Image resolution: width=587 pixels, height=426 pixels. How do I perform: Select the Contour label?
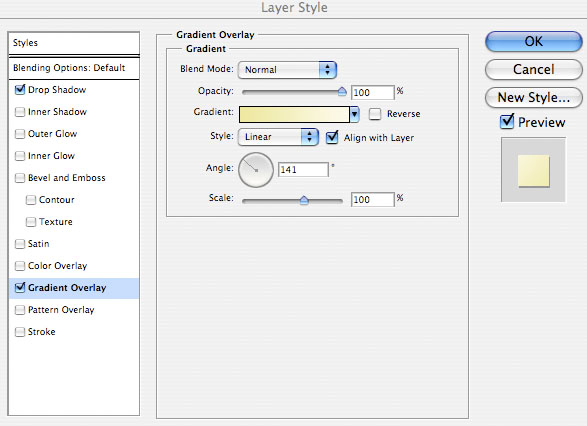[57, 200]
